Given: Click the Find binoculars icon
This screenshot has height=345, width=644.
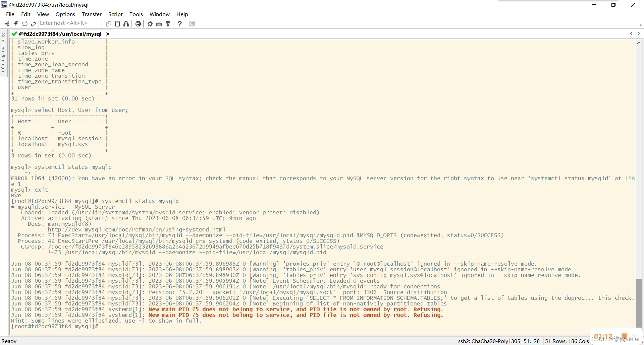Looking at the screenshot, I should [126, 24].
